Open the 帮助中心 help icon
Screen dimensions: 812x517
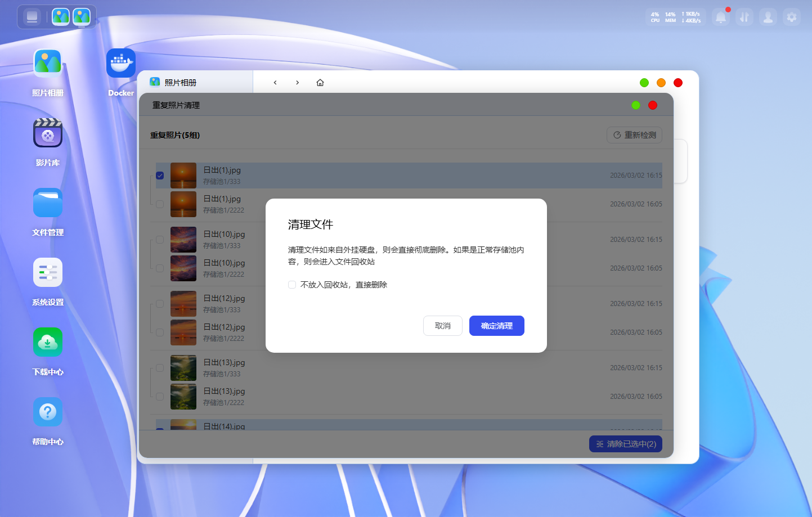coord(48,412)
